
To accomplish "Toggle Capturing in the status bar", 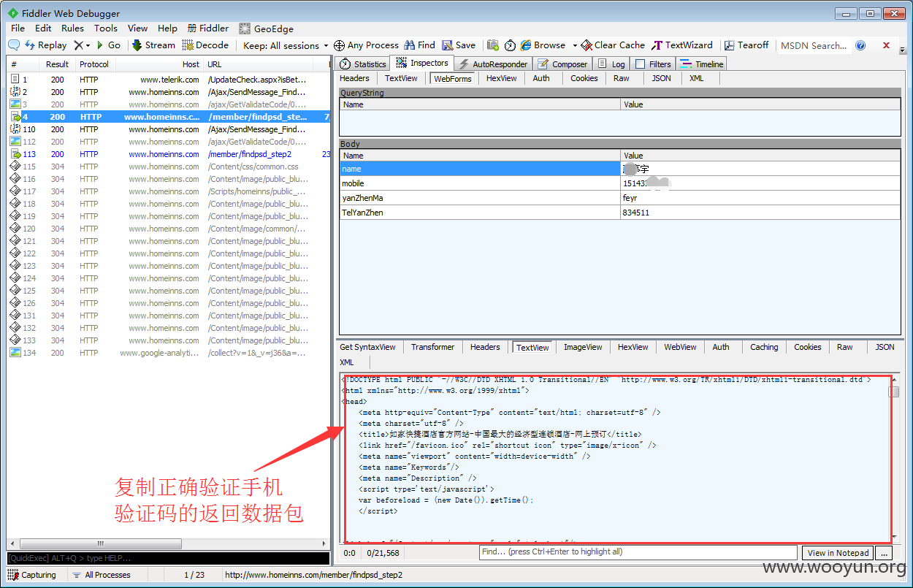I will pyautogui.click(x=31, y=575).
